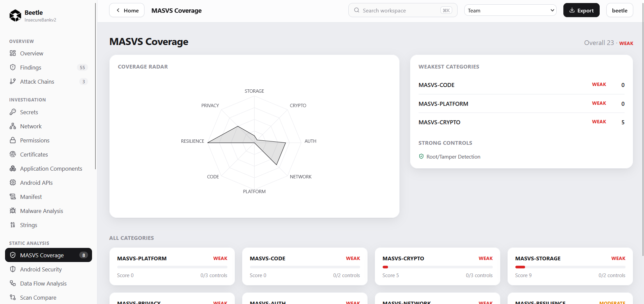Go to Attack Chains
Viewport: 644px width, 304px height.
[x=48, y=81]
